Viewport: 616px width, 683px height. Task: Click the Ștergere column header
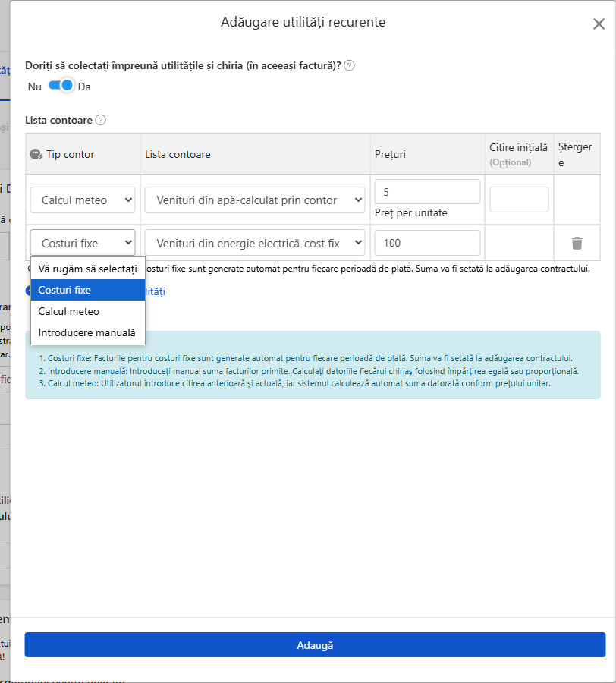(x=575, y=155)
